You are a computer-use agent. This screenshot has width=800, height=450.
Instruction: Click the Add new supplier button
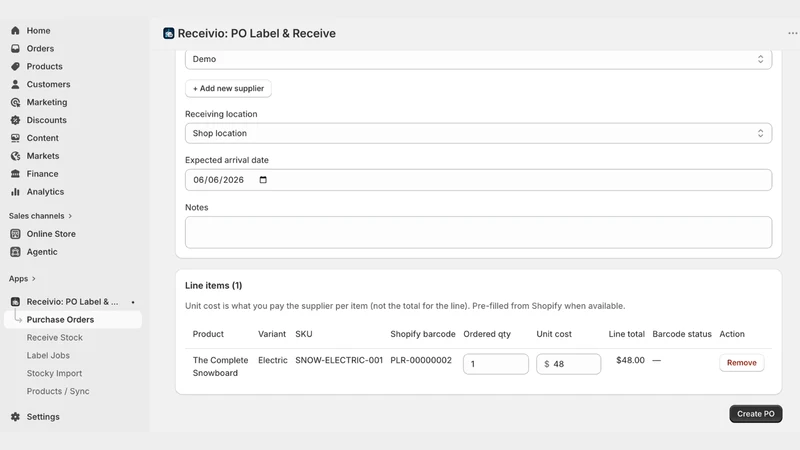pyautogui.click(x=228, y=88)
